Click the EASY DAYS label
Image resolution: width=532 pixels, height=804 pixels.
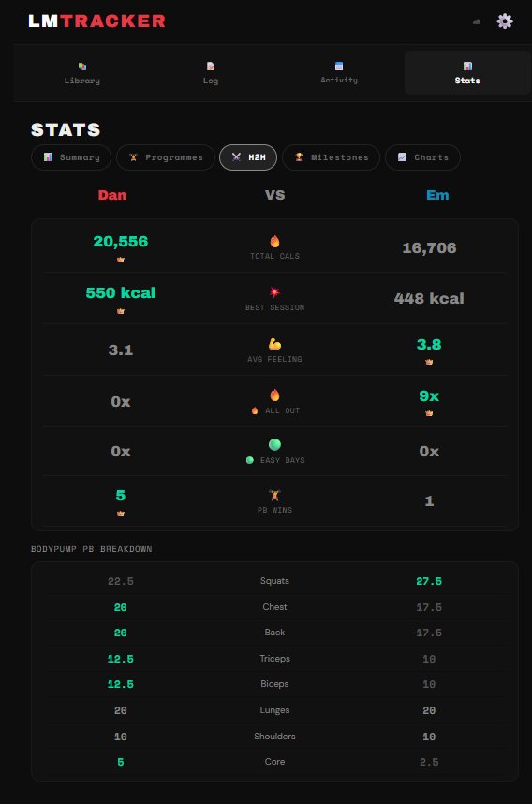pyautogui.click(x=283, y=460)
